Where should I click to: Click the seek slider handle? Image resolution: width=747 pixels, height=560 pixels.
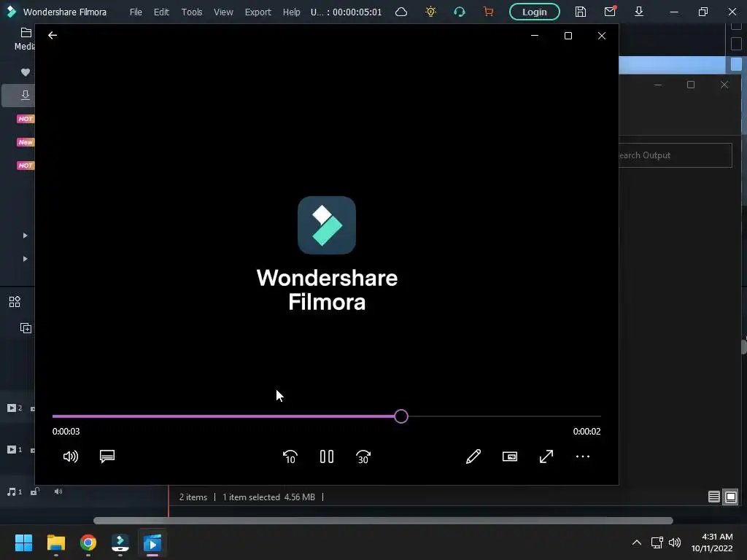pos(401,416)
